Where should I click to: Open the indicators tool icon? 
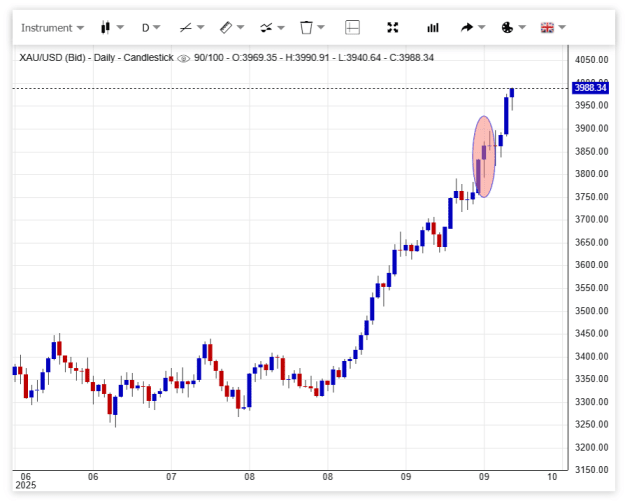[x=266, y=28]
